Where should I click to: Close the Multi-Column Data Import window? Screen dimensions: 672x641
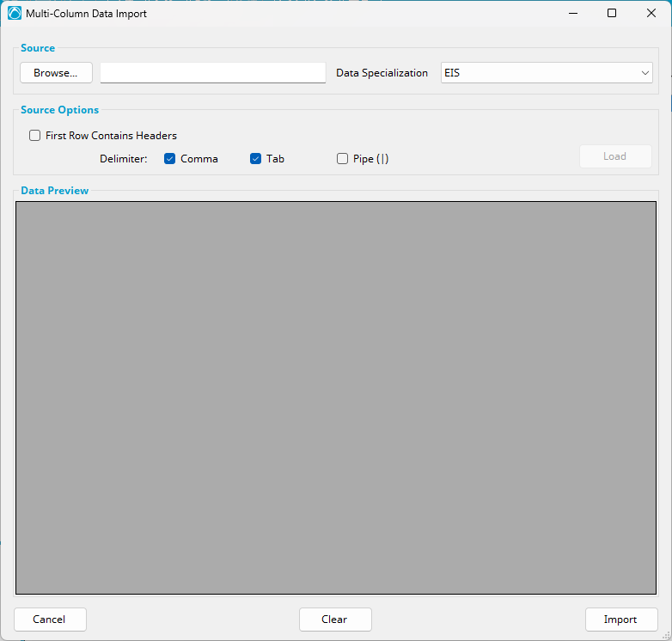pyautogui.click(x=651, y=13)
